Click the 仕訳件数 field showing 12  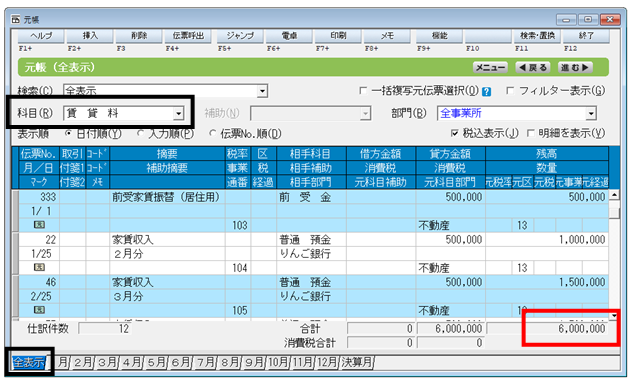pos(105,329)
